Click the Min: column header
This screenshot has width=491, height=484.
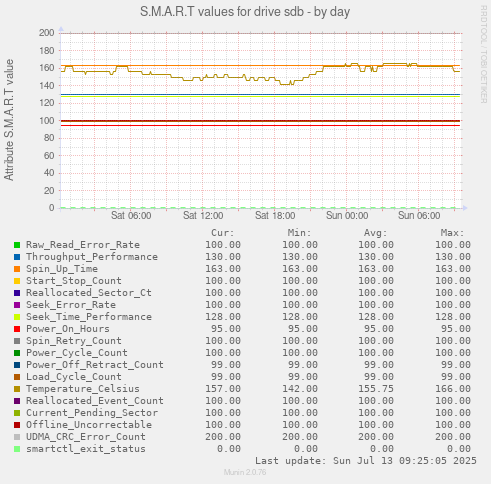pyautogui.click(x=300, y=233)
